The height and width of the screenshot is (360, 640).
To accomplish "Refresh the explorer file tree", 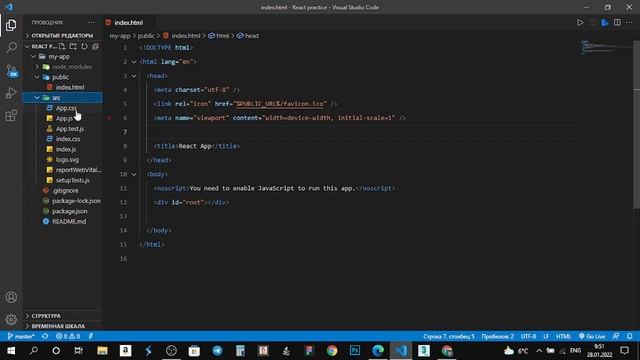I will pyautogui.click(x=84, y=46).
